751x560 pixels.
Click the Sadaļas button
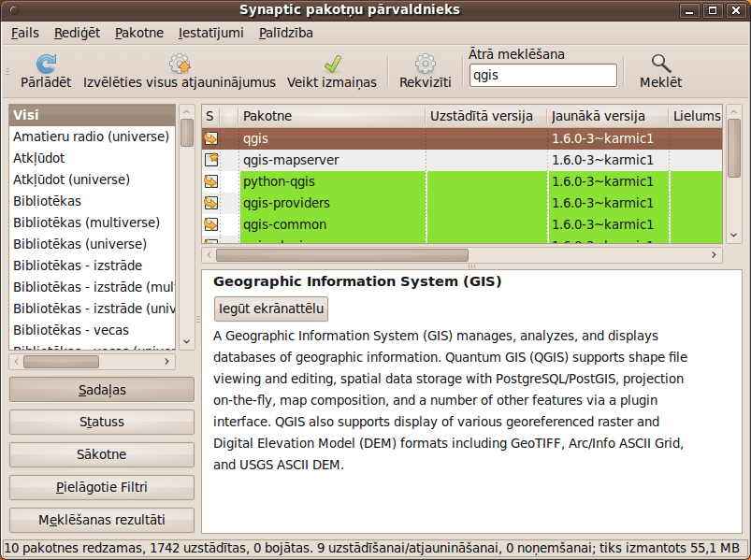point(102,390)
